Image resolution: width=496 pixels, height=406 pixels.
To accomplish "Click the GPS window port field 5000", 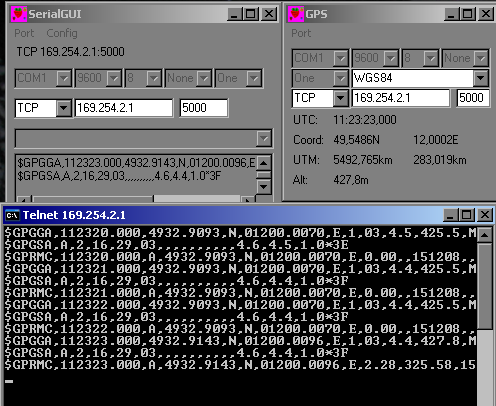I will [x=473, y=98].
